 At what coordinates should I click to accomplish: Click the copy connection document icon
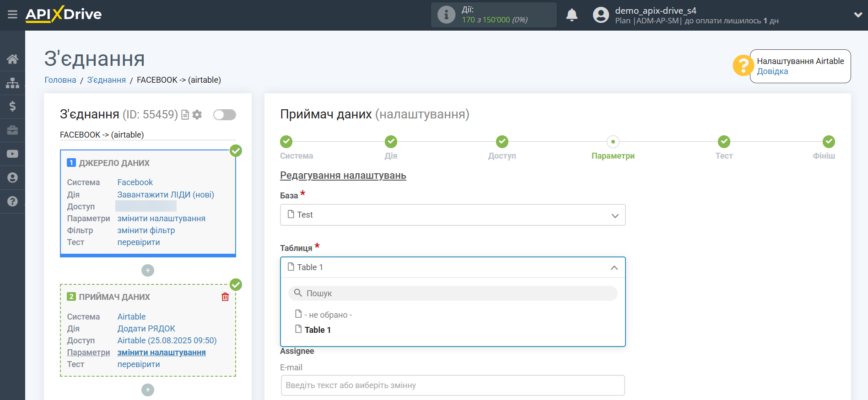click(x=185, y=115)
